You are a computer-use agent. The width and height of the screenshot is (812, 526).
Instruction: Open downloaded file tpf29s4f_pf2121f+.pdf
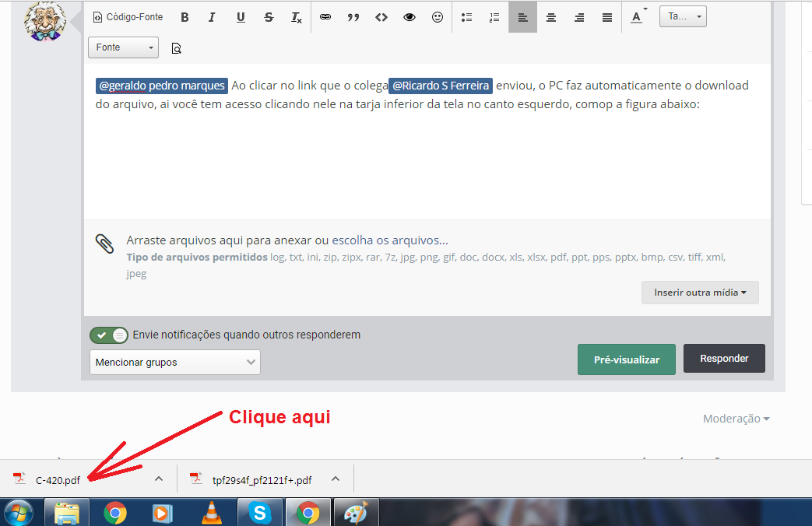pyautogui.click(x=262, y=480)
